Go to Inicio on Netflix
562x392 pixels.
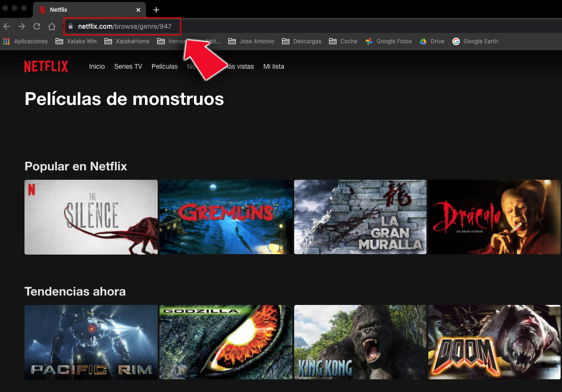96,66
